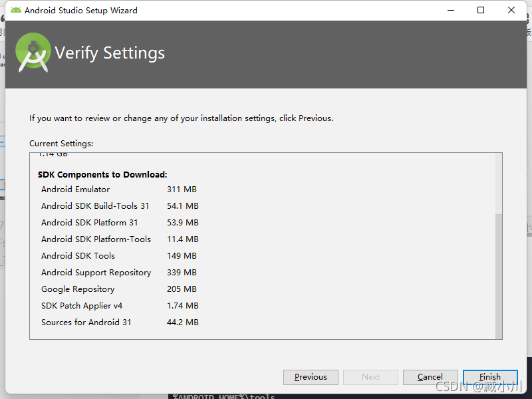Maximize the Setup Wizard window
The image size is (532, 399).
481,10
